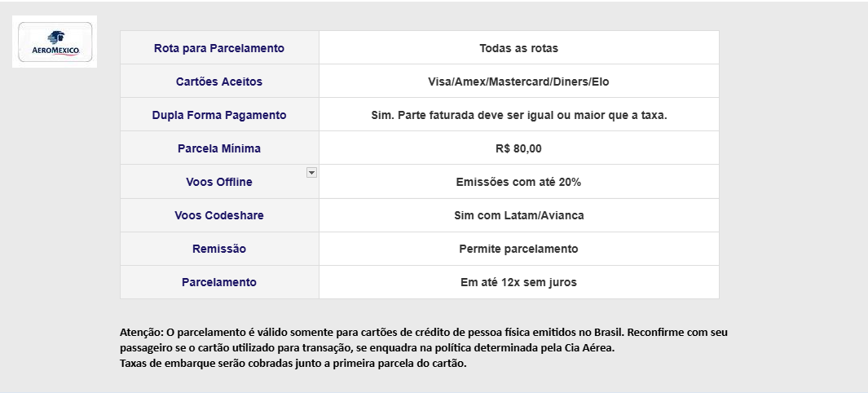Select the Parcelamento label cell

point(219,282)
